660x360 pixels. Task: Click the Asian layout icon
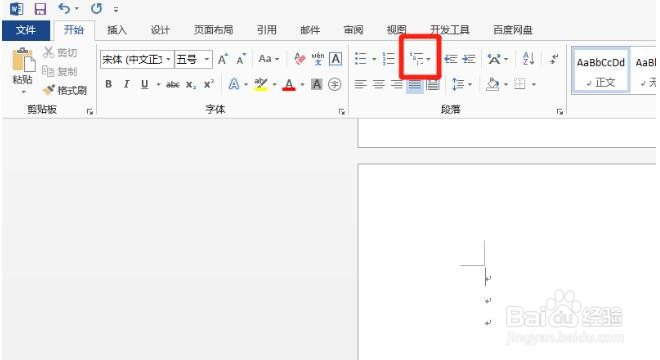tap(494, 59)
